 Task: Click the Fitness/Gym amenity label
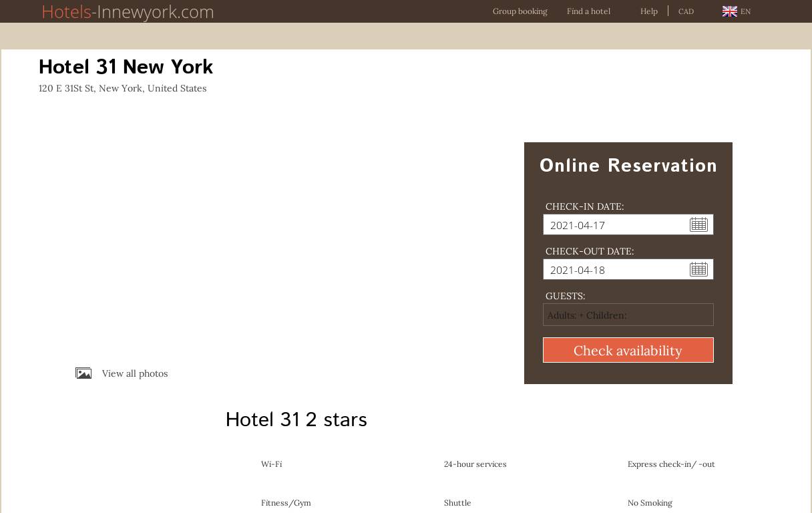tap(286, 503)
